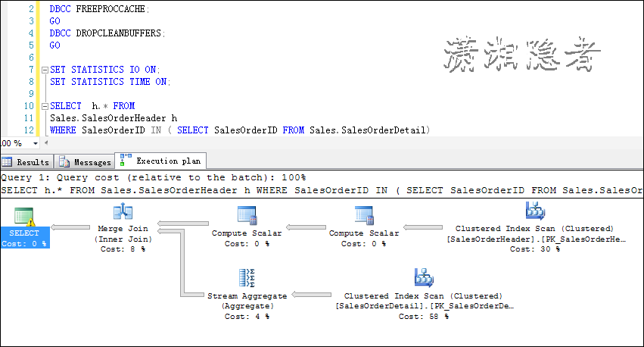The width and height of the screenshot is (644, 347).
Task: Collapse the SET STATISTICS IO code block
Action: pyautogui.click(x=44, y=70)
